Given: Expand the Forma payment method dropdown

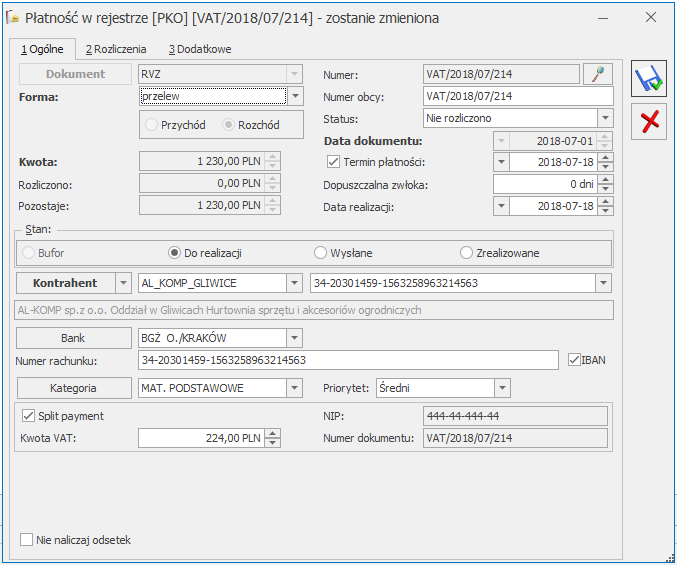Looking at the screenshot, I should point(294,97).
